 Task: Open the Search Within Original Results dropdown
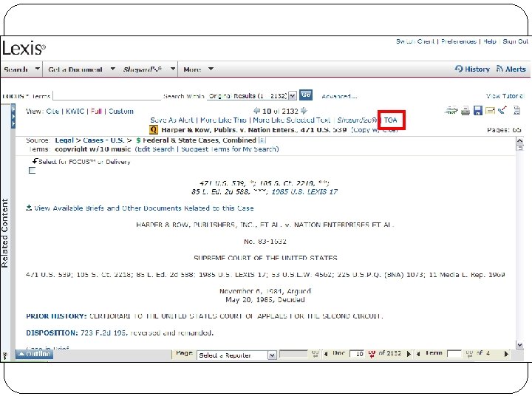coord(293,96)
